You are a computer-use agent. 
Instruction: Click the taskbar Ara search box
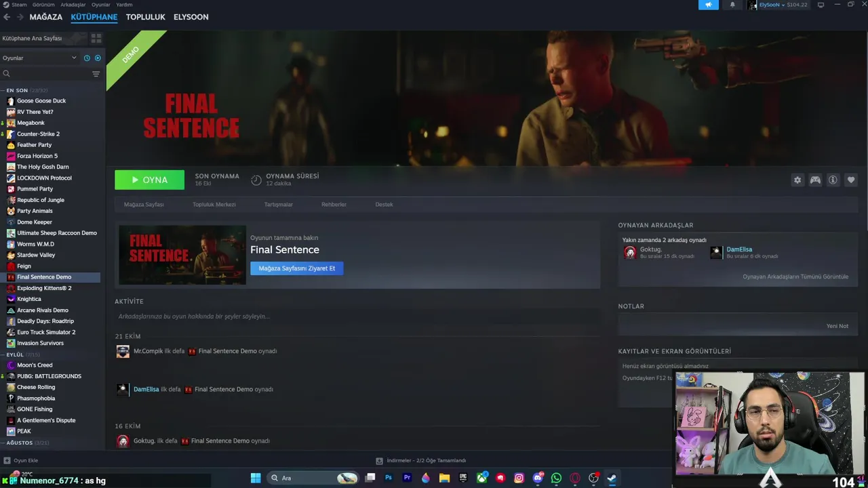[313, 478]
